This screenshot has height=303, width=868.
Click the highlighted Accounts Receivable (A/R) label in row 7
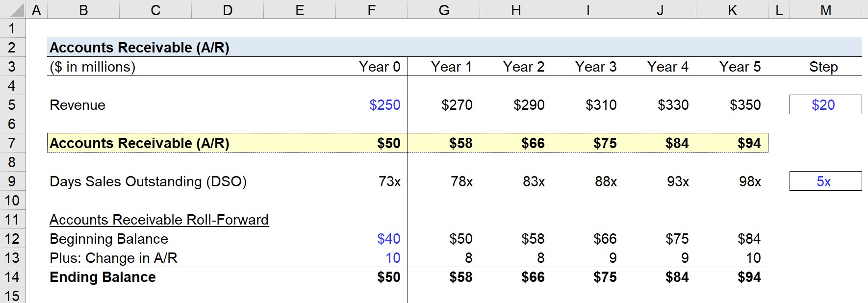click(x=139, y=143)
